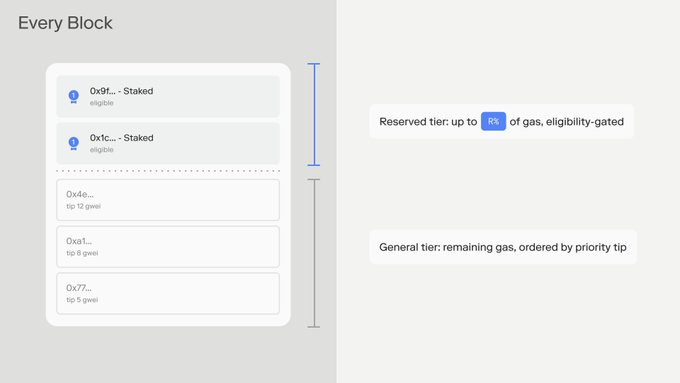Open the 0xa1... transaction card
The height and width of the screenshot is (383, 680).
[x=168, y=246]
